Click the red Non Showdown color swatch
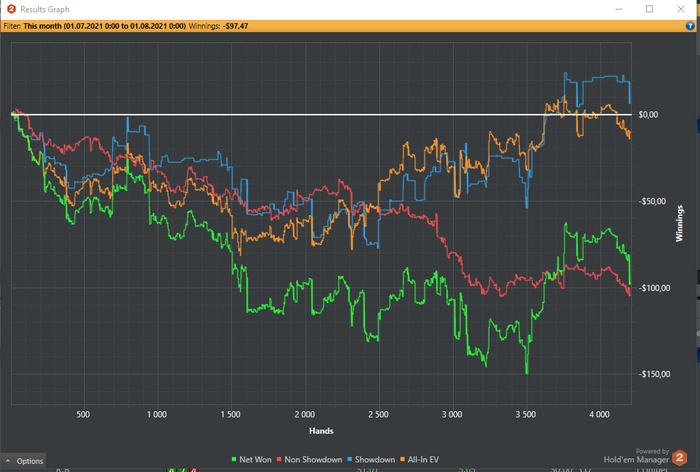This screenshot has width=700, height=472. [279, 459]
